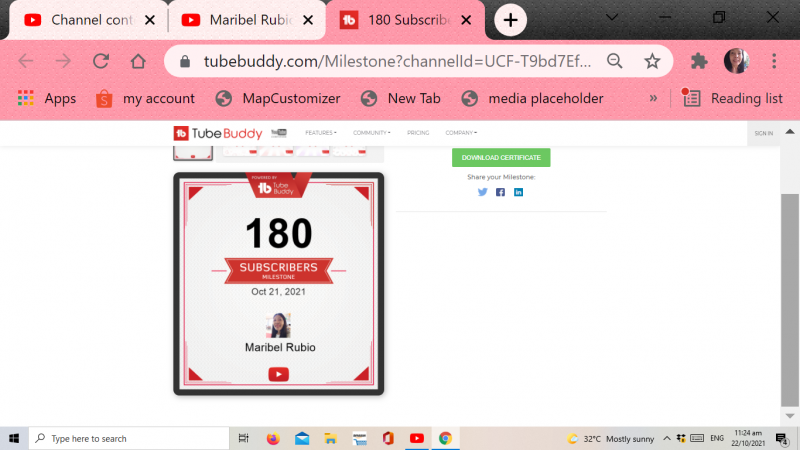This screenshot has height=450, width=800.
Task: Open a new browser tab
Action: point(510,20)
